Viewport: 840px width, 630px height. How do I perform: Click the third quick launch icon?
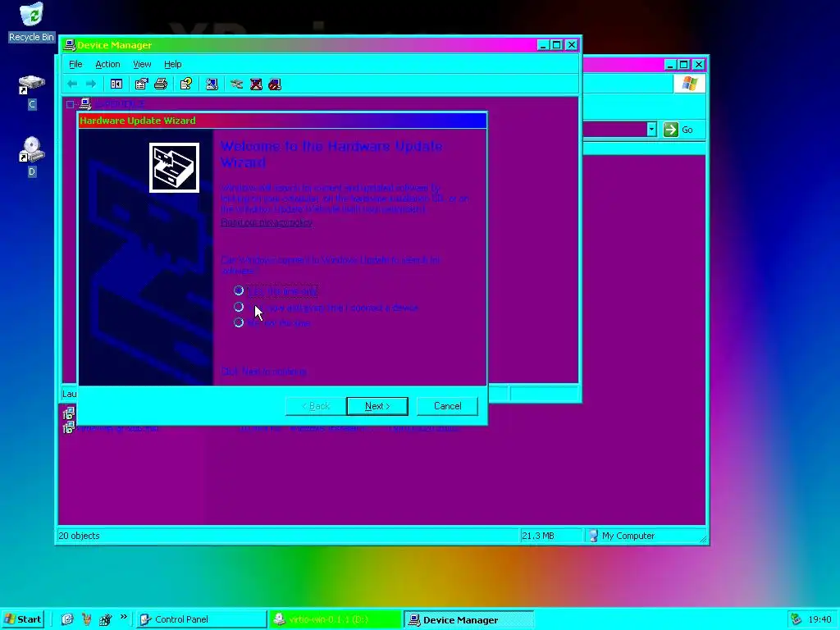point(105,619)
